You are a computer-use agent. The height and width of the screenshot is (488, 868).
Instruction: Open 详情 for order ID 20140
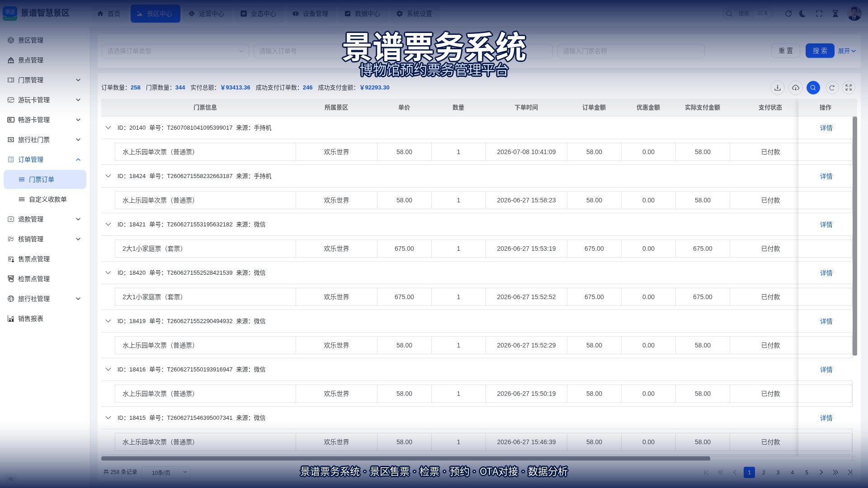tap(826, 128)
